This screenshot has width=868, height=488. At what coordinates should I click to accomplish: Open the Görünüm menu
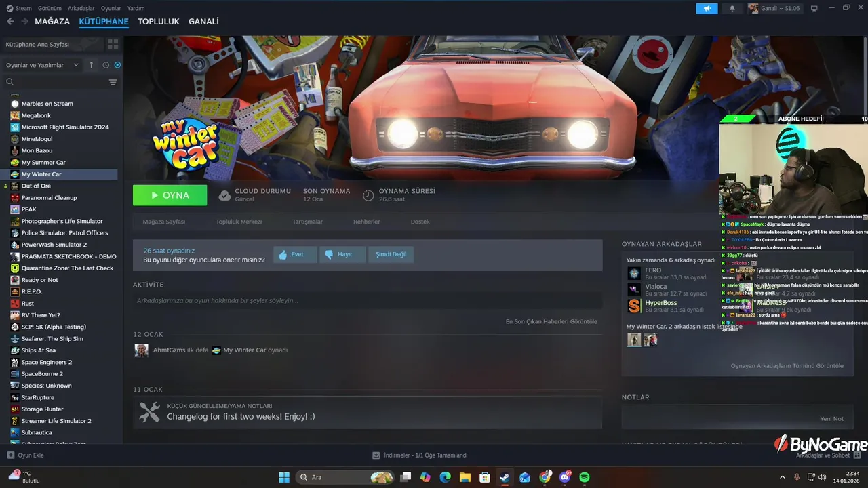pos(50,8)
